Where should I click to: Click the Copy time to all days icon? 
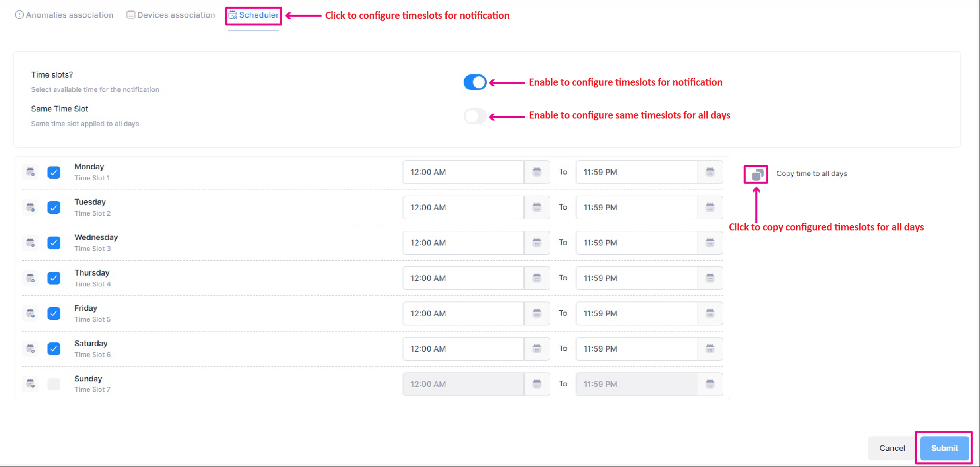756,174
